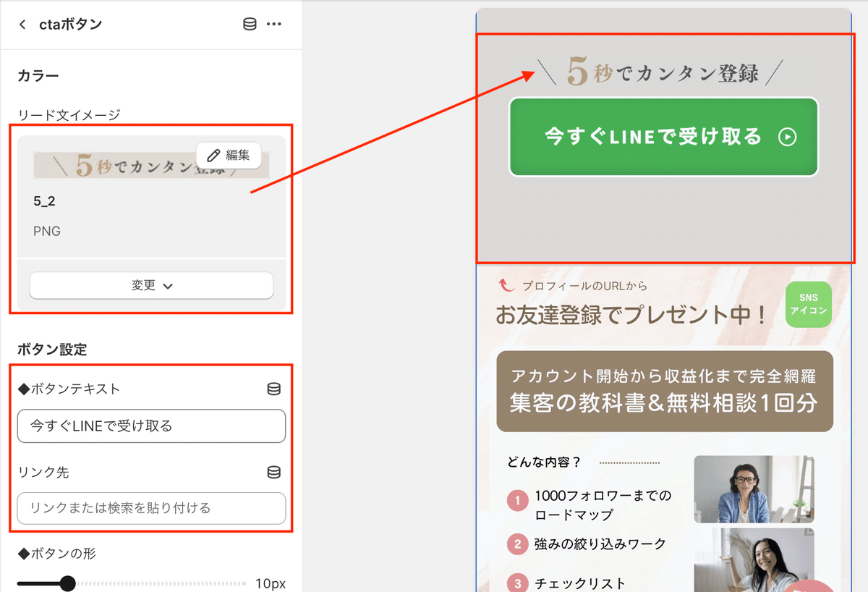
Task: Select the チェックリスト text
Action: pyautogui.click(x=580, y=583)
